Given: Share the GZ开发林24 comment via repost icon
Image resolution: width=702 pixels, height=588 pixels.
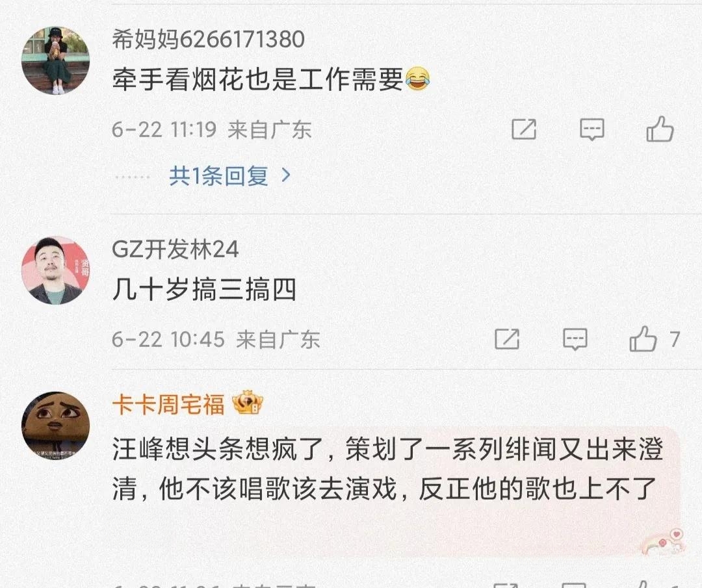Looking at the screenshot, I should tap(507, 339).
